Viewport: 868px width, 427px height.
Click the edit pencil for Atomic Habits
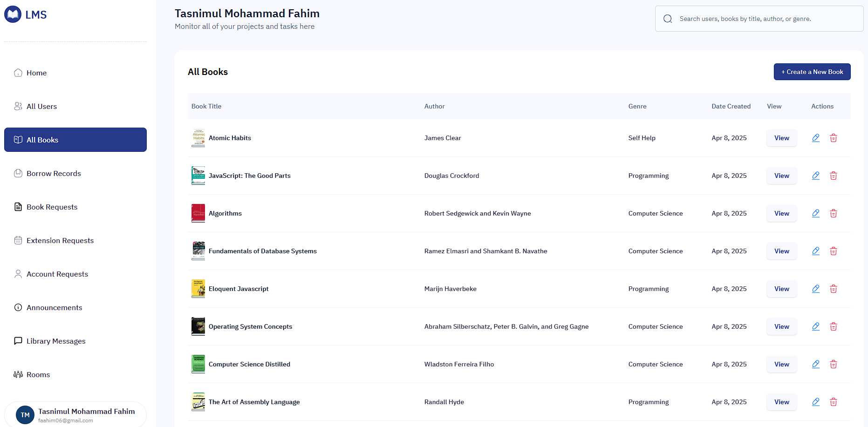coord(816,138)
